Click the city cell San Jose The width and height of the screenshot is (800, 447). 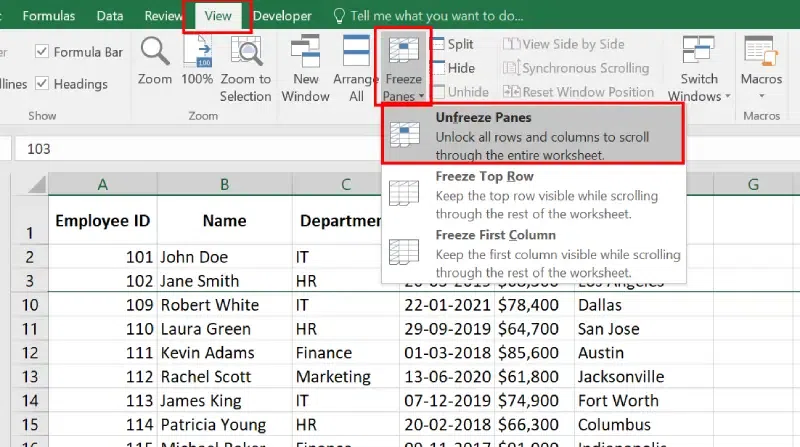[644, 329]
